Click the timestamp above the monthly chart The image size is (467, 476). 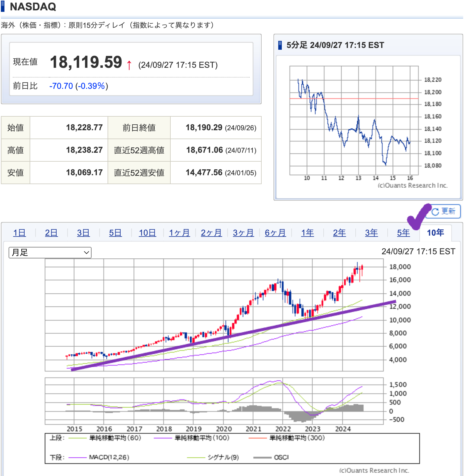(x=418, y=251)
